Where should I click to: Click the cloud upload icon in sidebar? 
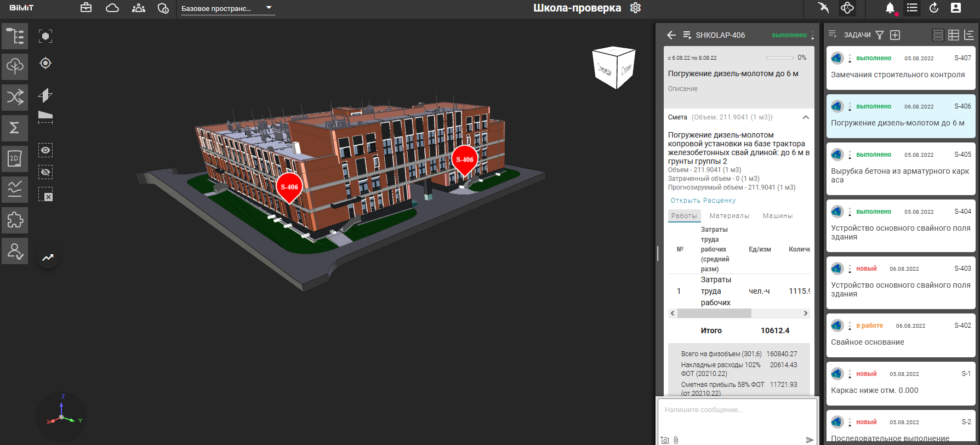click(x=15, y=66)
